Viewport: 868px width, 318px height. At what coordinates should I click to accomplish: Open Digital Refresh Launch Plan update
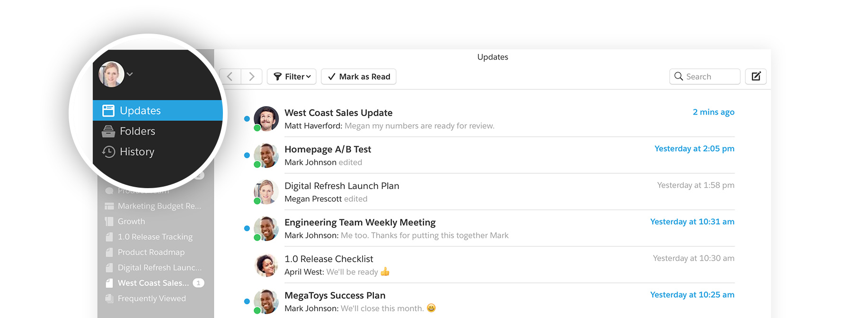(342, 186)
